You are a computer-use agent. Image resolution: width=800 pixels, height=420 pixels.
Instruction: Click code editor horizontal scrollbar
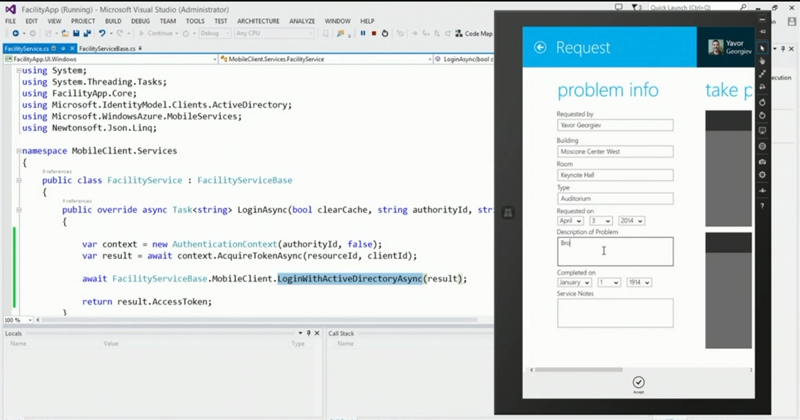click(260, 320)
